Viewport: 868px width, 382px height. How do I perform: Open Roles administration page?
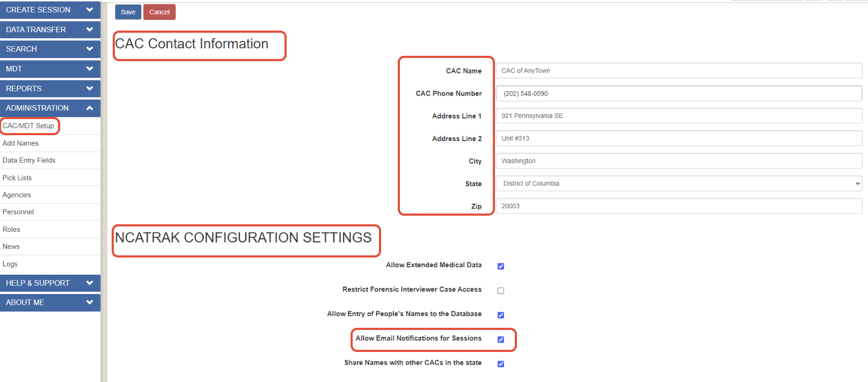[x=11, y=229]
